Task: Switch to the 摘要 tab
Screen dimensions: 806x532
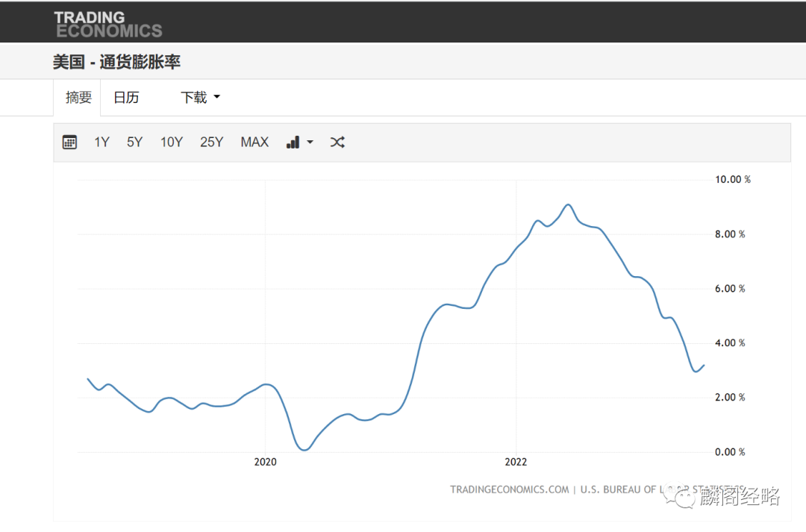Action: [x=78, y=97]
